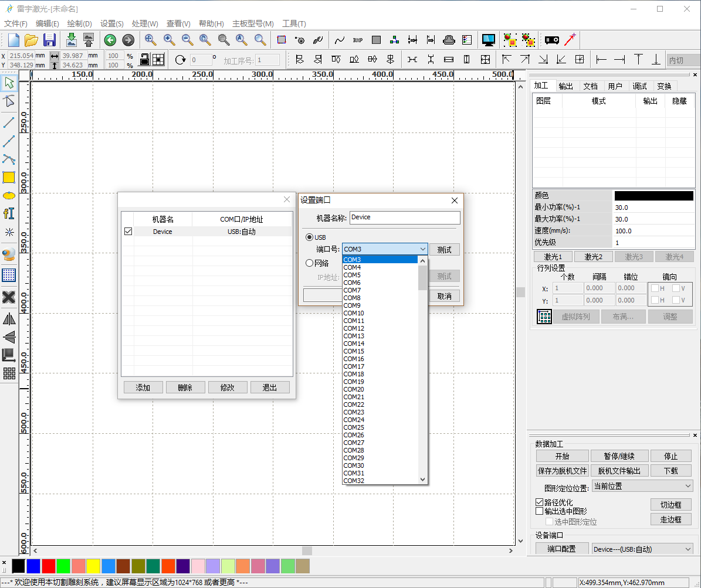Toggle Y row mirror H checkbox
This screenshot has width=701, height=588.
pyautogui.click(x=655, y=300)
